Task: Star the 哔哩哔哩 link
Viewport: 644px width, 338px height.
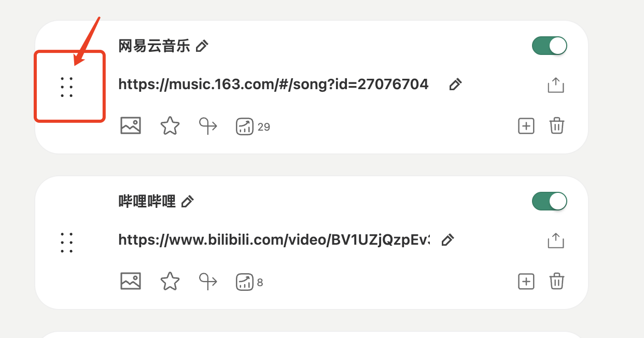Action: click(170, 281)
